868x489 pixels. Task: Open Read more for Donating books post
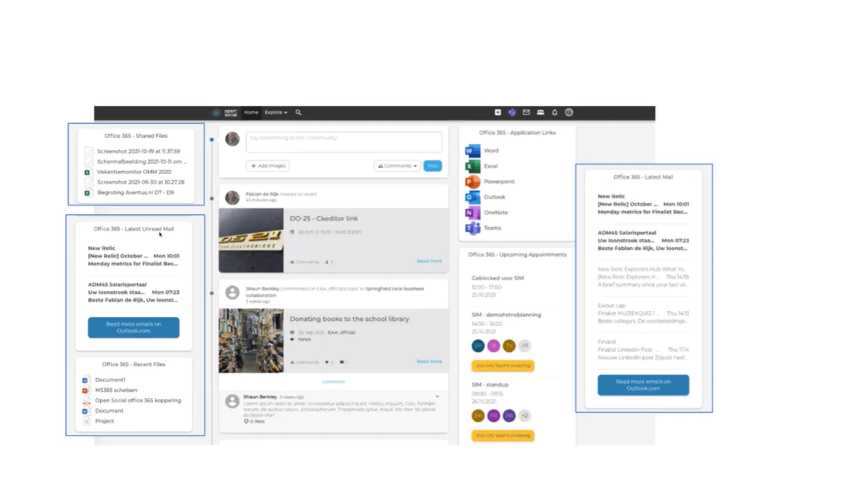[430, 362]
